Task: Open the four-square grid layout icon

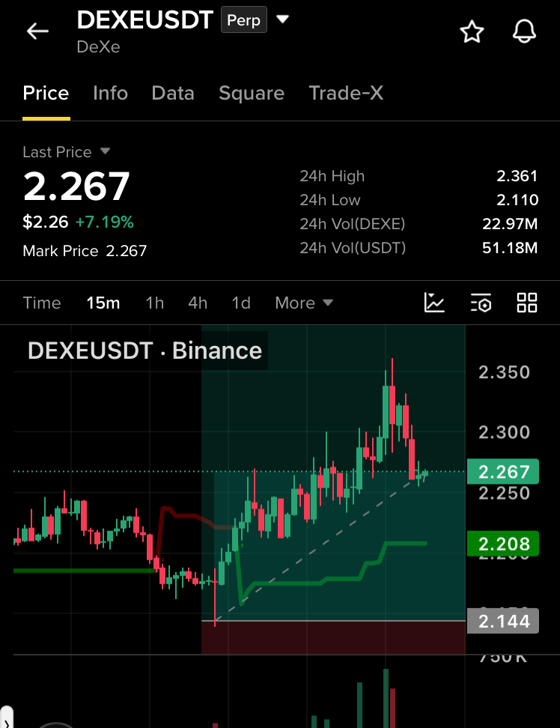Action: pyautogui.click(x=527, y=303)
